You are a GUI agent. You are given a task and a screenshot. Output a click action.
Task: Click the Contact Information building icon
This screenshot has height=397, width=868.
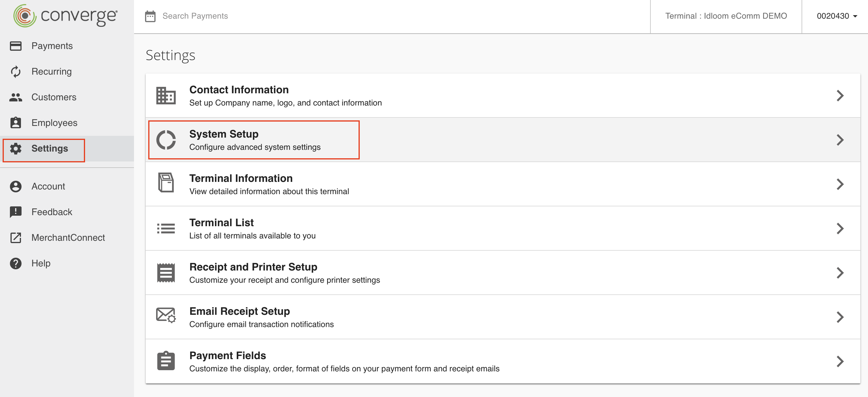tap(166, 96)
